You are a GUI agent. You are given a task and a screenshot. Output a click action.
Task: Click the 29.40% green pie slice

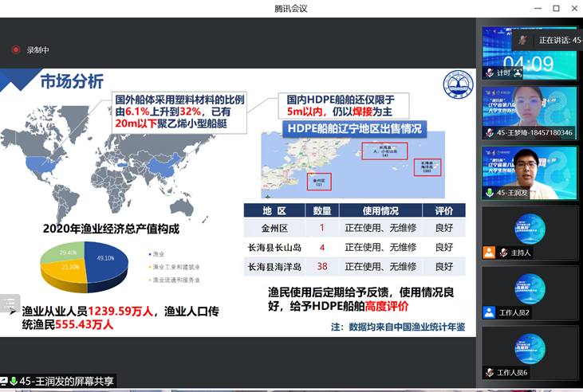[x=64, y=252]
